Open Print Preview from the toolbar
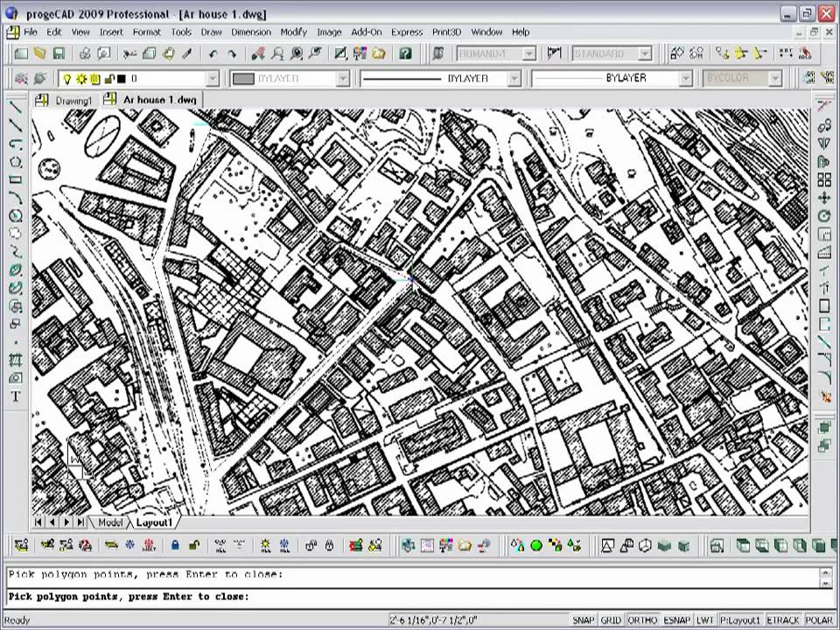 104,53
